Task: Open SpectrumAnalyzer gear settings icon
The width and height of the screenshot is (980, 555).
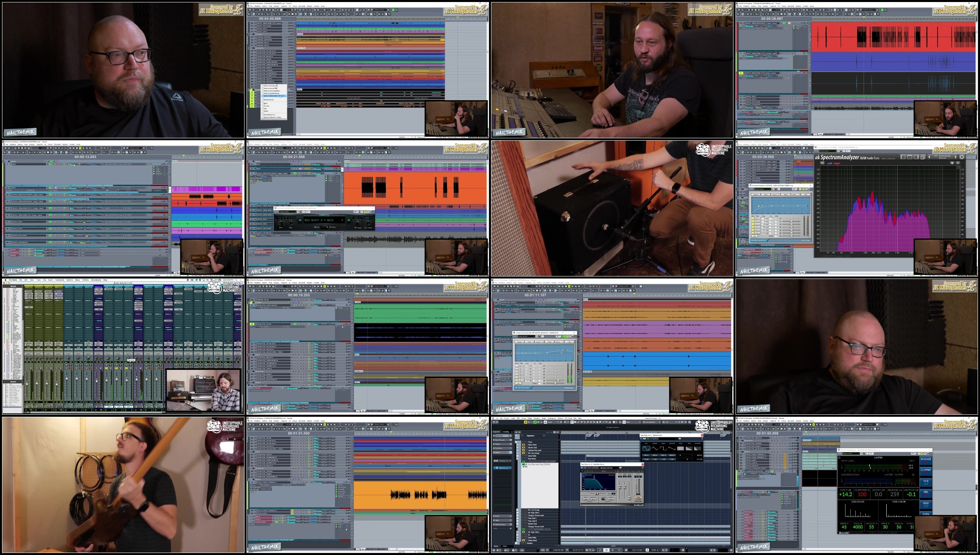Action: 962,157
